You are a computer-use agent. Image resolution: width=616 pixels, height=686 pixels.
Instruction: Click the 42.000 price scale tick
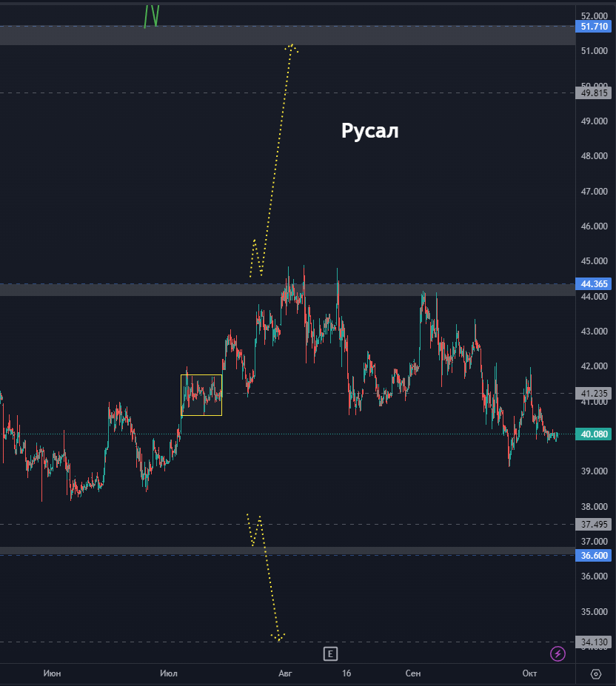(x=594, y=366)
